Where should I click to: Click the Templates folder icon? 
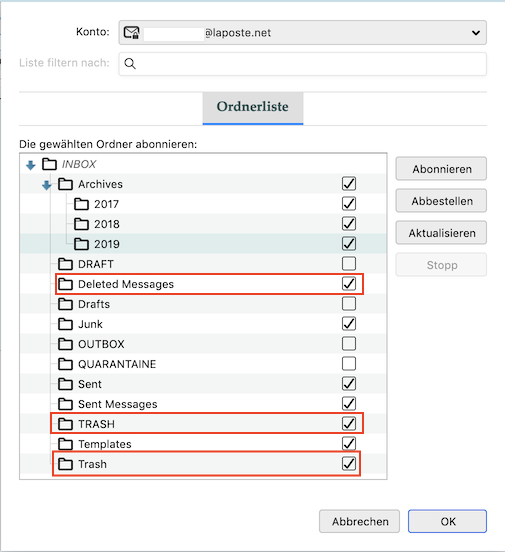click(x=66, y=444)
